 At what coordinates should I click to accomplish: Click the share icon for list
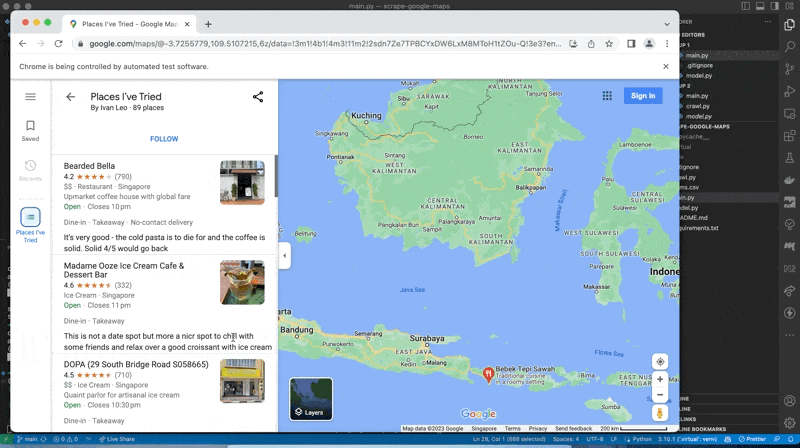[257, 97]
